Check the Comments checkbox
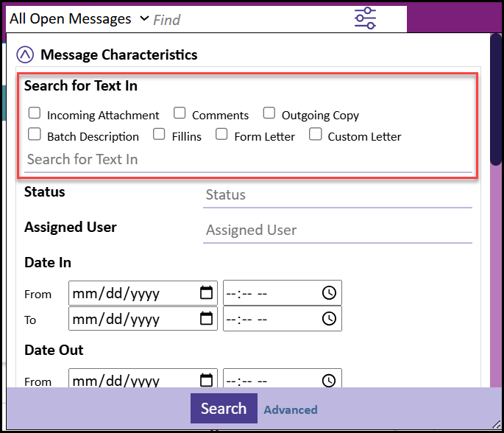Viewport: 504px width, 433px height. 180,113
